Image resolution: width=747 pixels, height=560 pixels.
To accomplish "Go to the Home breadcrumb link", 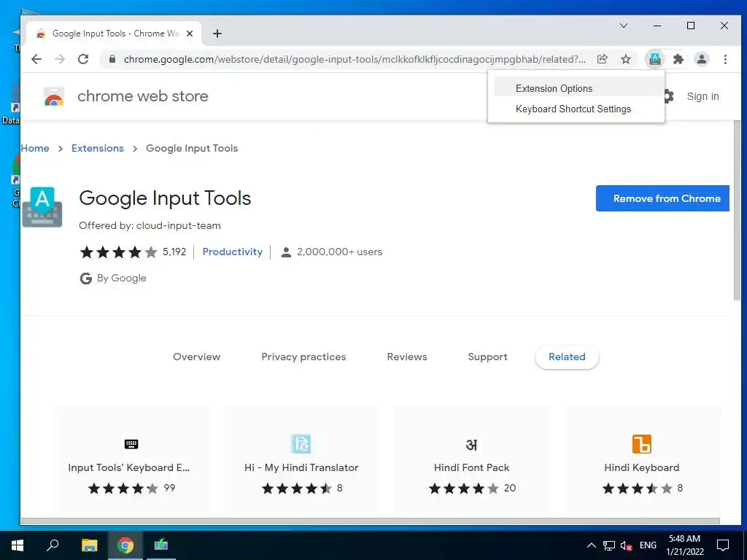I will point(35,148).
